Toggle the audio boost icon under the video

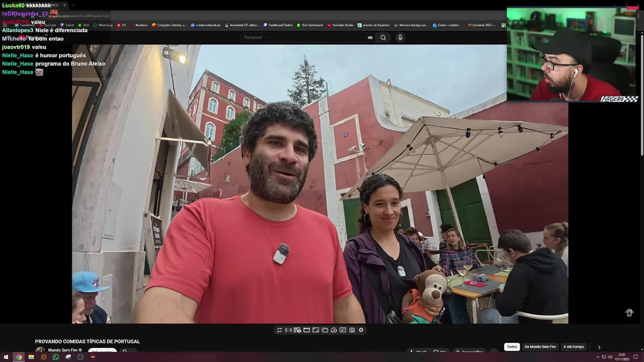[288, 330]
